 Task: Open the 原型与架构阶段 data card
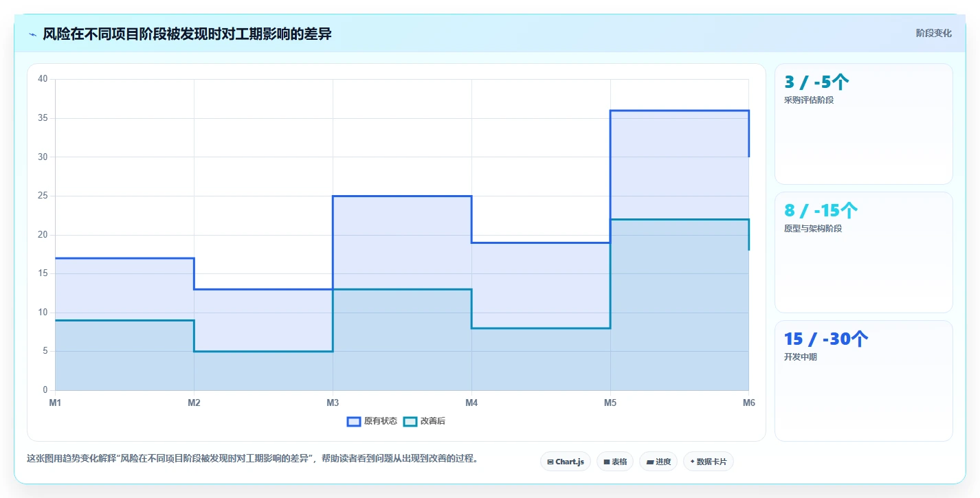click(x=864, y=252)
